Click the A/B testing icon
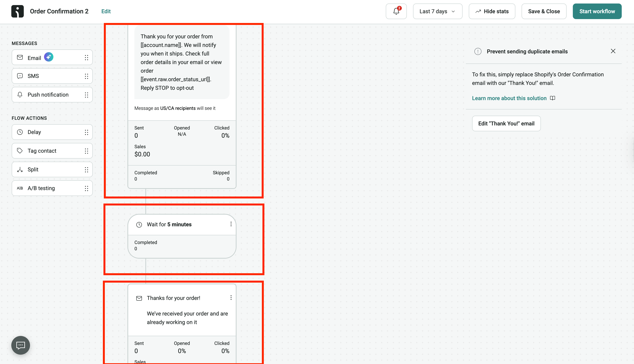Viewport: 634px width, 364px height. coord(20,188)
